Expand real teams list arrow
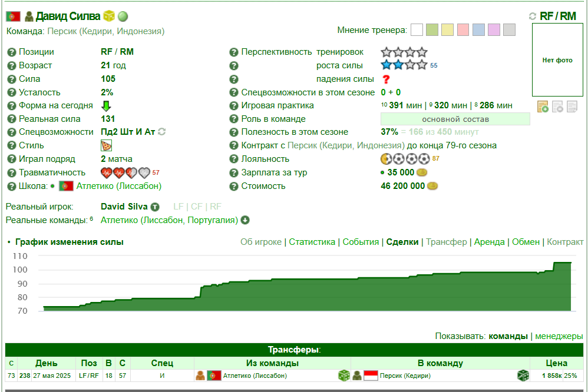The width and height of the screenshot is (588, 392). [245, 220]
